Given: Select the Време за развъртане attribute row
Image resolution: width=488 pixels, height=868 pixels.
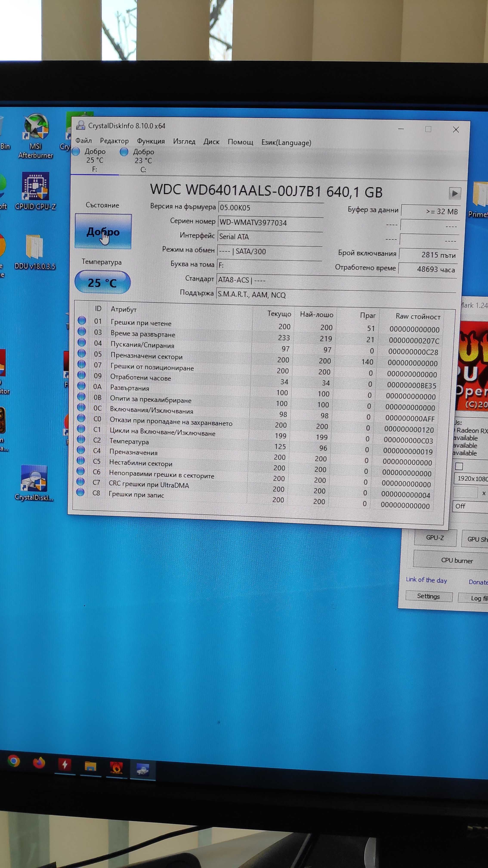Looking at the screenshot, I should tap(258, 336).
